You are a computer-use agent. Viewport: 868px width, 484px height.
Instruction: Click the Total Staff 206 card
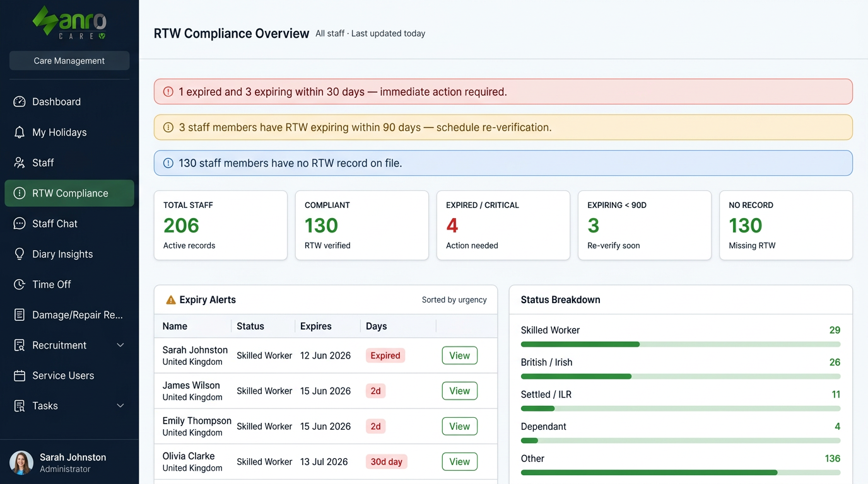pos(221,225)
